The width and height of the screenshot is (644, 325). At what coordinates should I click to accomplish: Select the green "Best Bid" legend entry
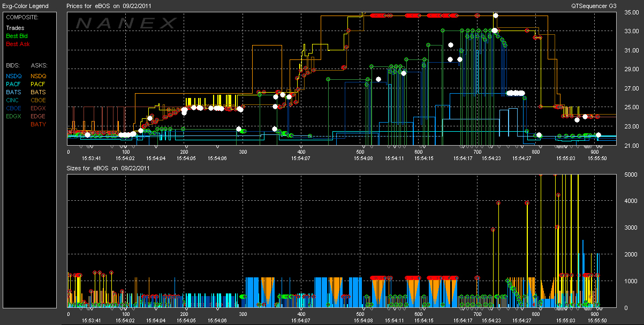(17, 36)
